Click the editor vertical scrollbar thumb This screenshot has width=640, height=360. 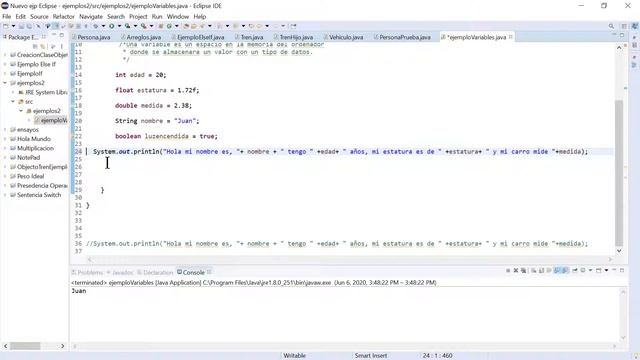tap(619, 173)
